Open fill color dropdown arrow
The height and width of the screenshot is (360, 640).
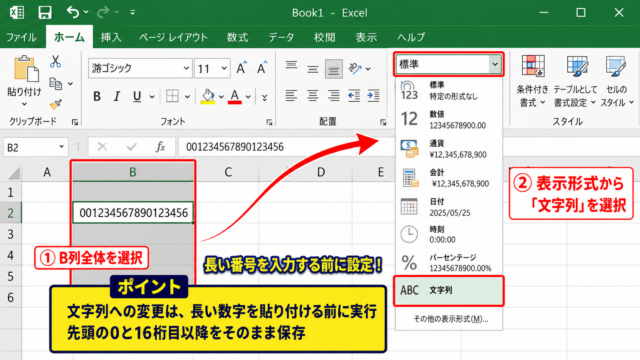[221, 97]
